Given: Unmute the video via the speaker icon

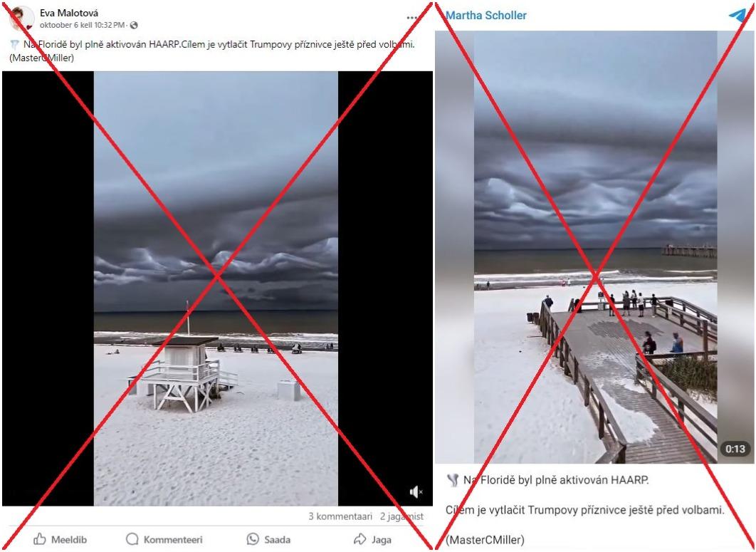Looking at the screenshot, I should (416, 491).
